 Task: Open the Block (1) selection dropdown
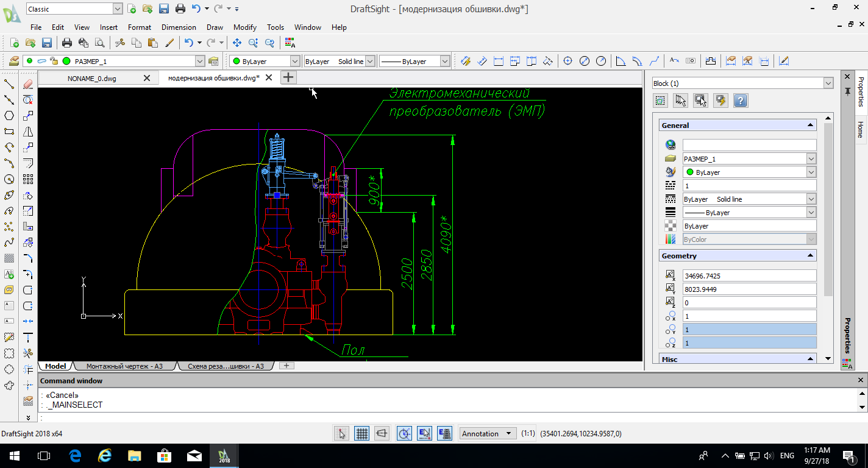(828, 83)
